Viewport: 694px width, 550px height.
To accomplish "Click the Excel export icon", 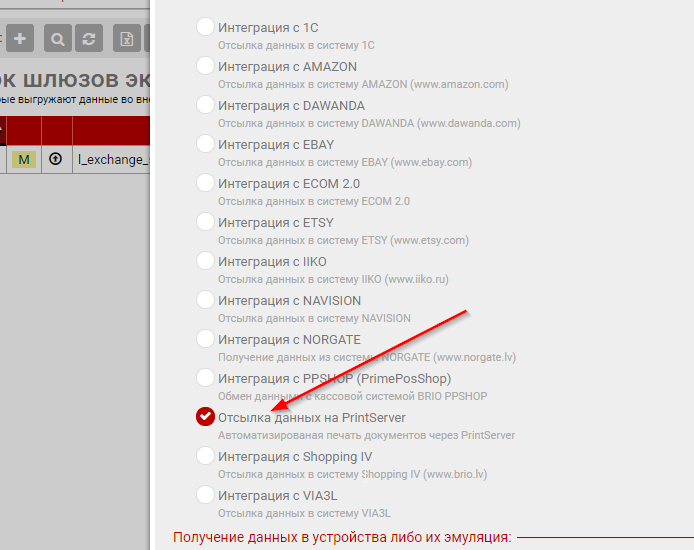I will [x=127, y=39].
